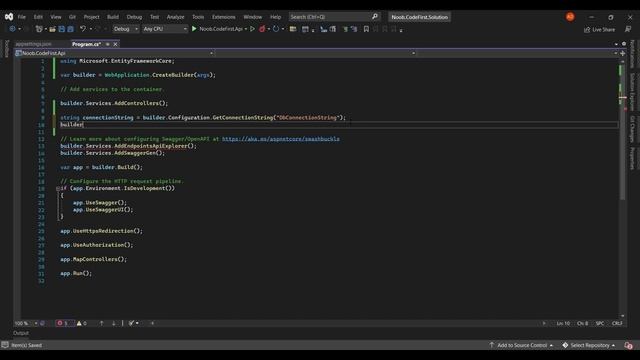Click line 10 'builder' text in editor

72,125
